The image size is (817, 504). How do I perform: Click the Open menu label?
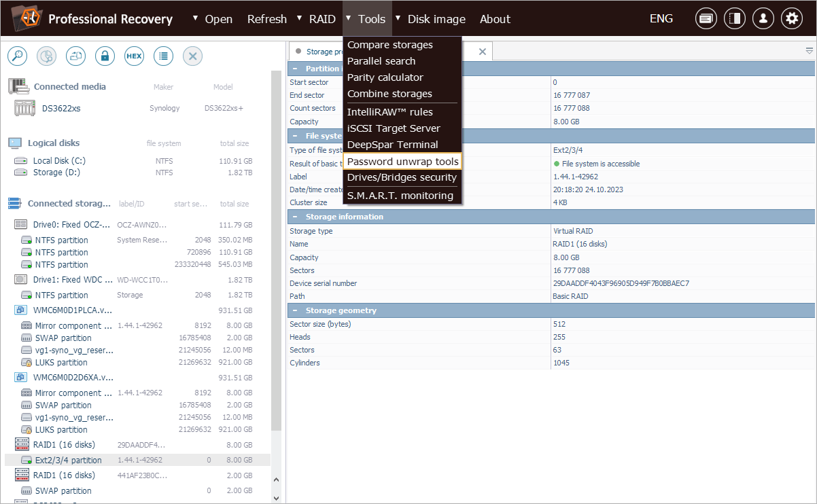[219, 19]
